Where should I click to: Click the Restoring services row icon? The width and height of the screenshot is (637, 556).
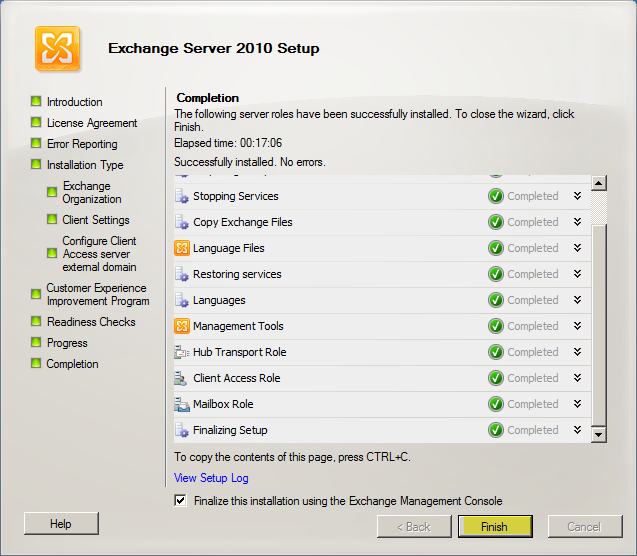182,274
